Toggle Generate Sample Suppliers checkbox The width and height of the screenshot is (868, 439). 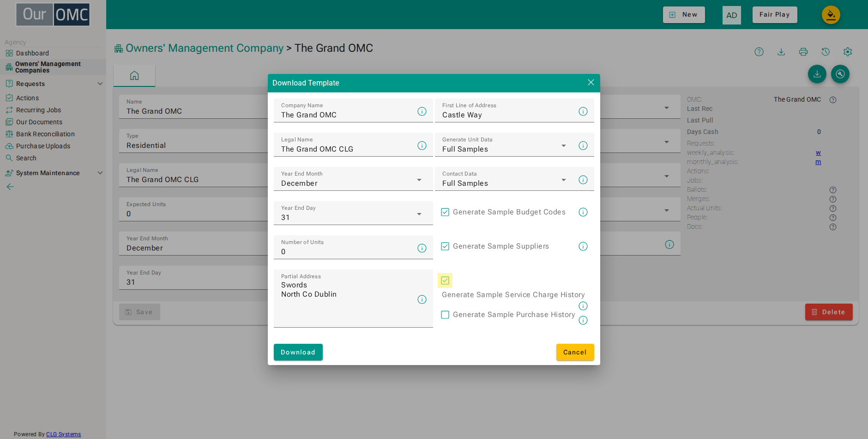[445, 246]
